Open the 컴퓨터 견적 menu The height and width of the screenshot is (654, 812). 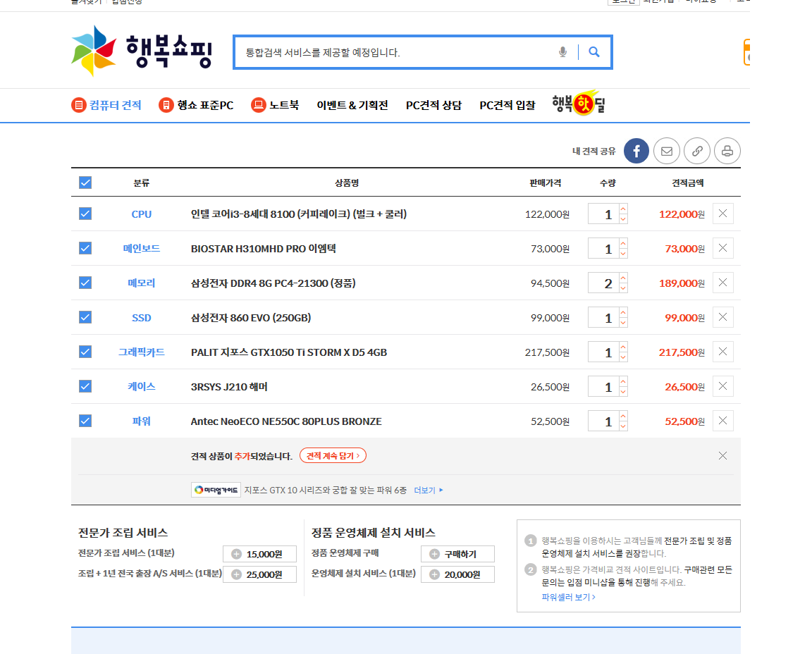106,105
